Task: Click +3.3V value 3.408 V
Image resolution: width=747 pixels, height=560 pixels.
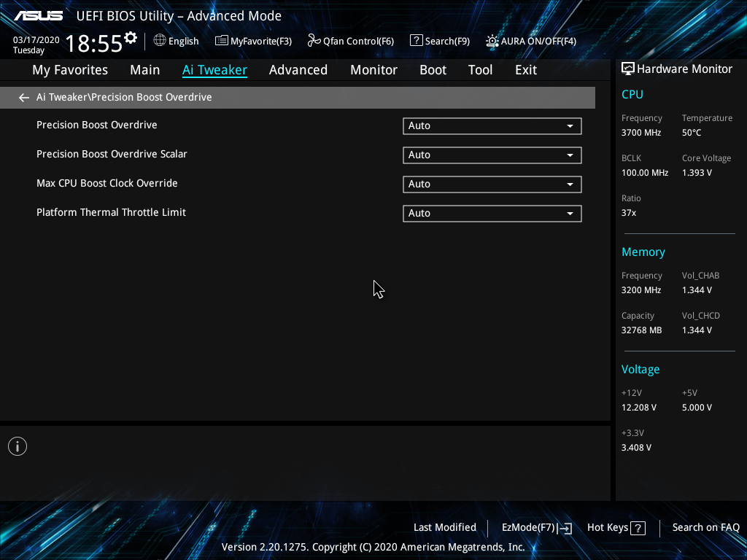Action: click(636, 448)
